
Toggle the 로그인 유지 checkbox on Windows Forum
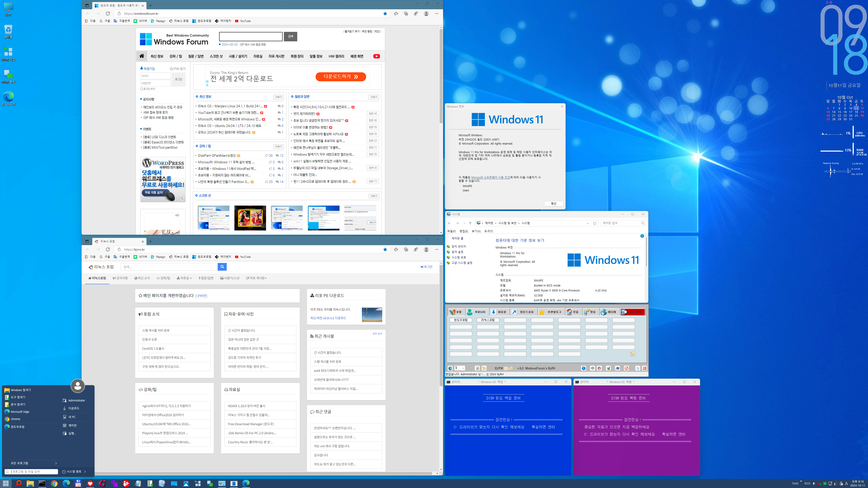pyautogui.click(x=142, y=89)
